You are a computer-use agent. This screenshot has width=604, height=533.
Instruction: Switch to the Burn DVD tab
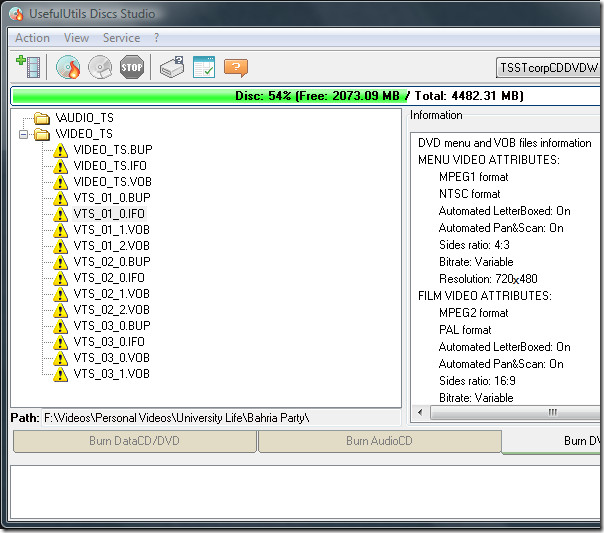pyautogui.click(x=553, y=441)
